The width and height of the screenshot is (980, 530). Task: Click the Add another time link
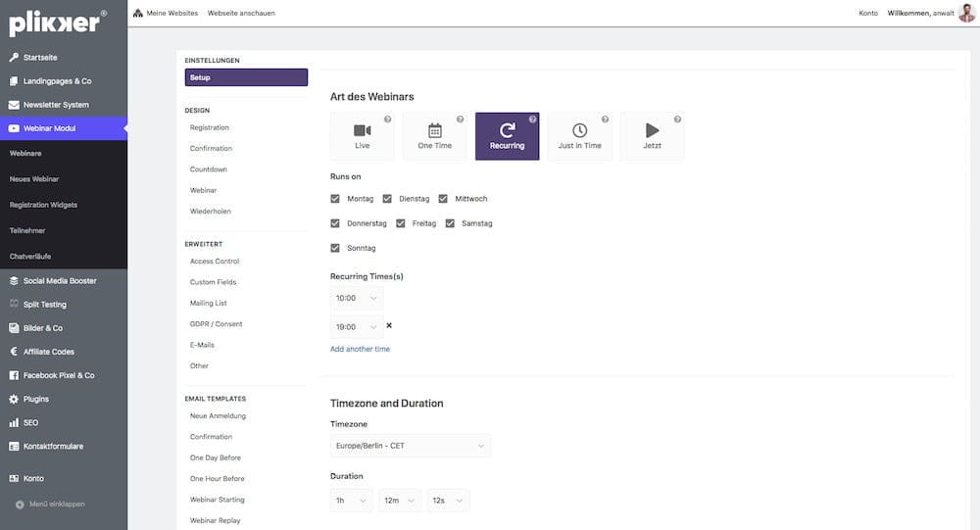click(x=360, y=349)
